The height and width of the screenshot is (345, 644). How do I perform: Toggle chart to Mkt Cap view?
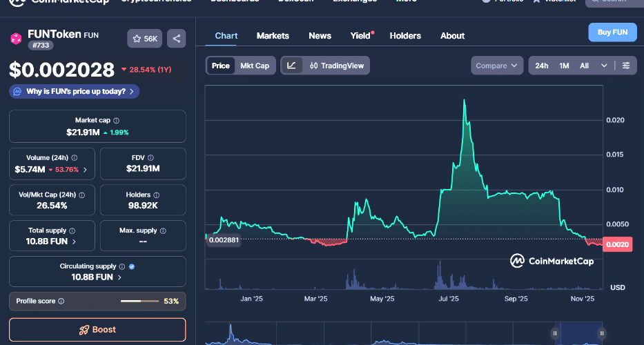coord(255,66)
